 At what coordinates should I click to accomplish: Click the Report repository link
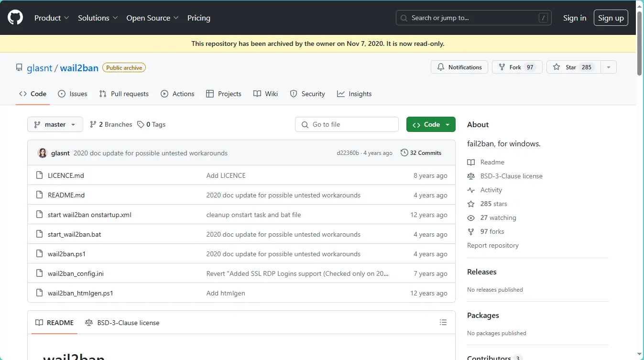(x=492, y=245)
